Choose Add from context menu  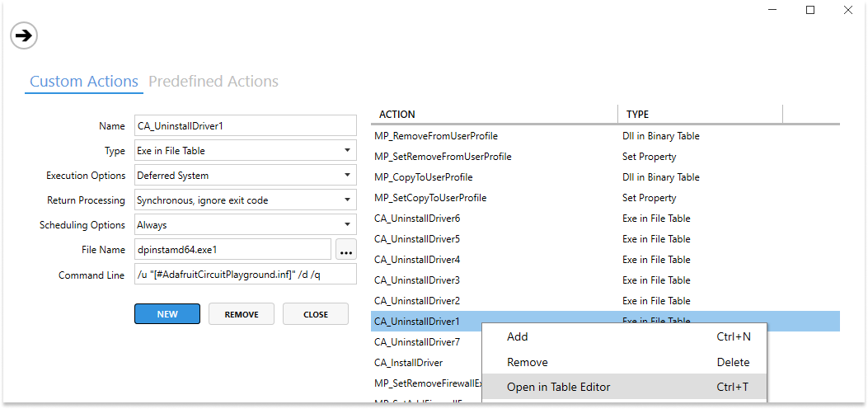click(x=625, y=336)
